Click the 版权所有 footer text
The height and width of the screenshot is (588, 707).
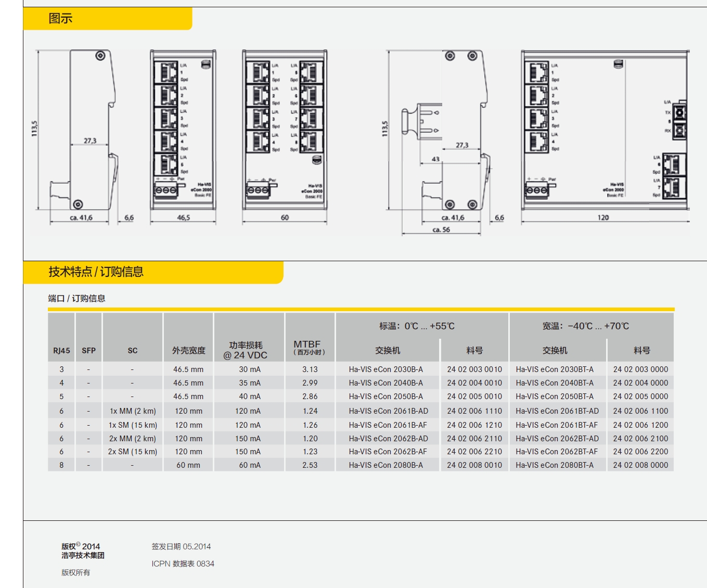pos(75,572)
